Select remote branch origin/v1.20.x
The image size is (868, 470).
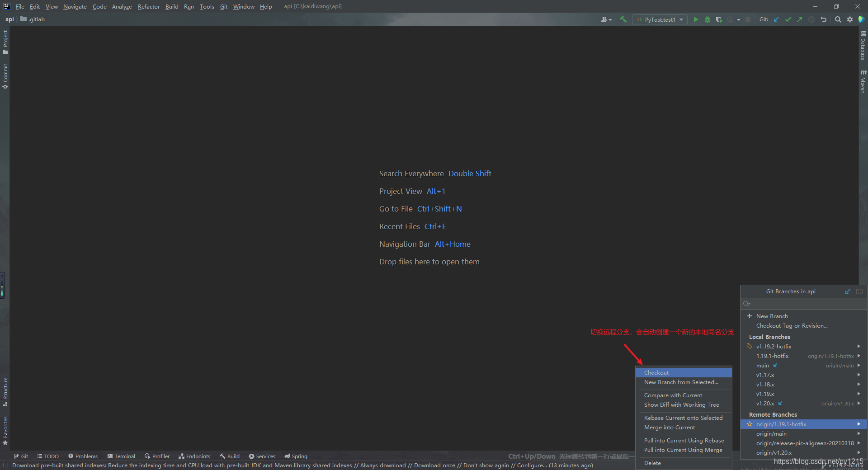[804, 452]
